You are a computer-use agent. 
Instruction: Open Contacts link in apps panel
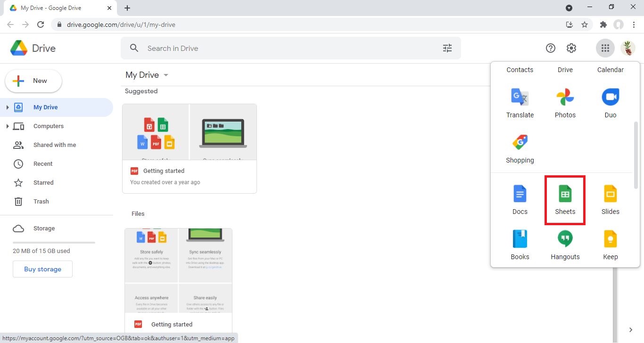[520, 70]
